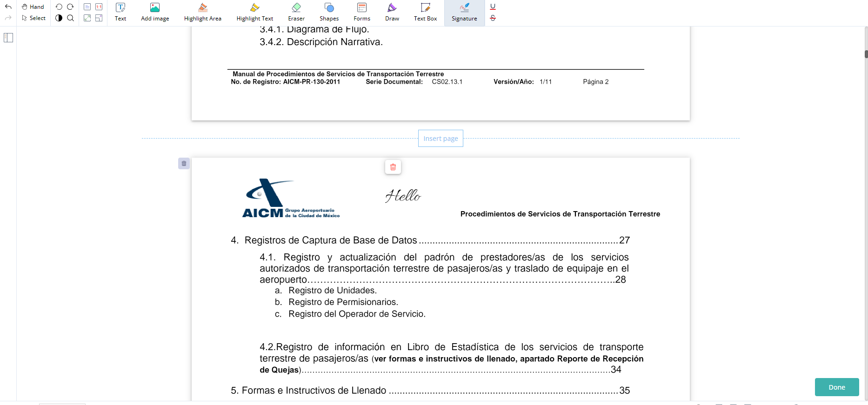
Task: Rotate the page counter-clockwise
Action: click(59, 7)
